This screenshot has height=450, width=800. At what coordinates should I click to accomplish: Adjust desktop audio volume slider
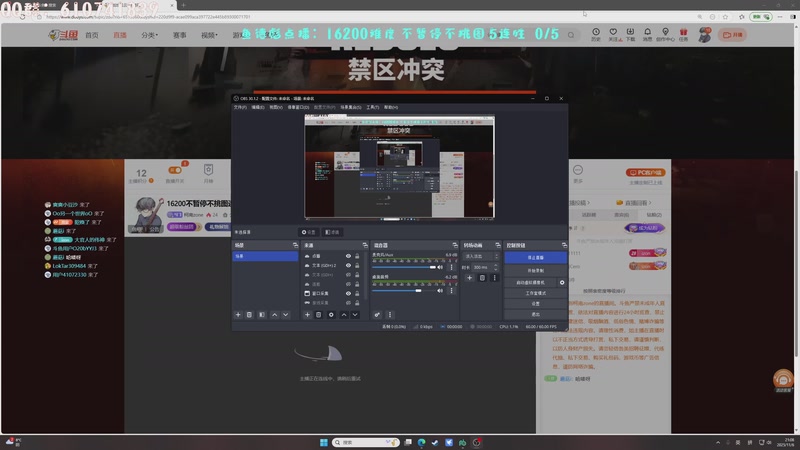point(404,291)
